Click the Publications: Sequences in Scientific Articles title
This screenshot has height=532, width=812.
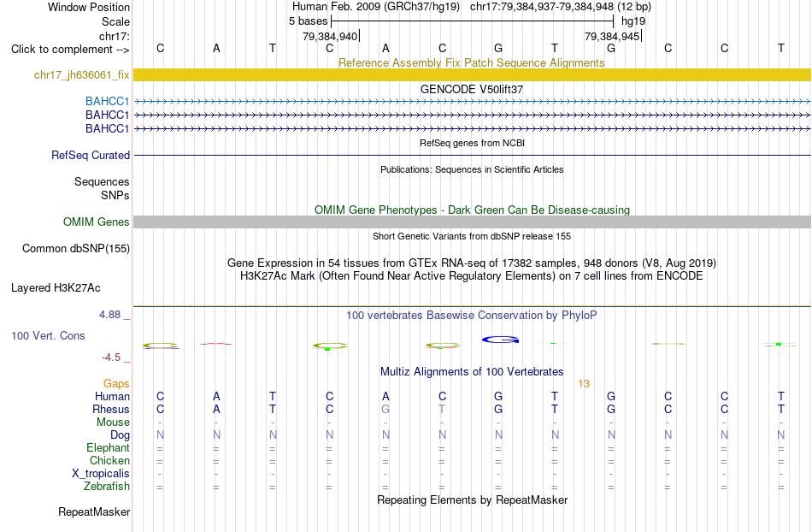click(x=472, y=169)
